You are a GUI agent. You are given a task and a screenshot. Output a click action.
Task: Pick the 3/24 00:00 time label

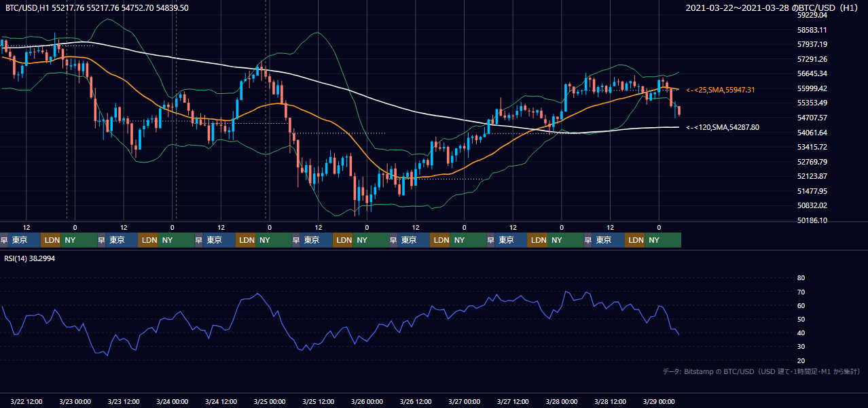[x=173, y=401]
